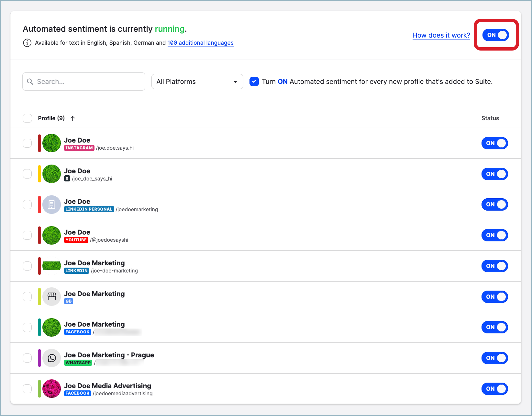Open the All Platforms dropdown
This screenshot has height=416, width=532.
tap(197, 81)
